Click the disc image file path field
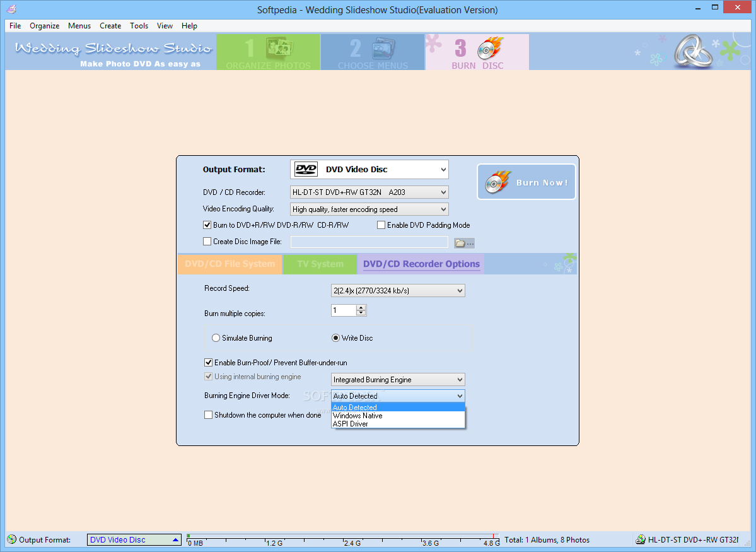Viewport: 756px width, 552px height. (x=369, y=242)
